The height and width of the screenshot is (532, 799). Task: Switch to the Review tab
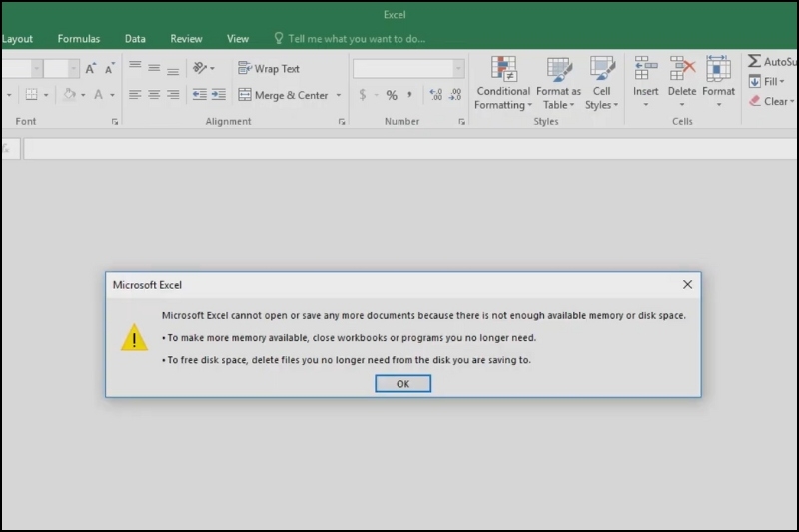click(x=186, y=39)
